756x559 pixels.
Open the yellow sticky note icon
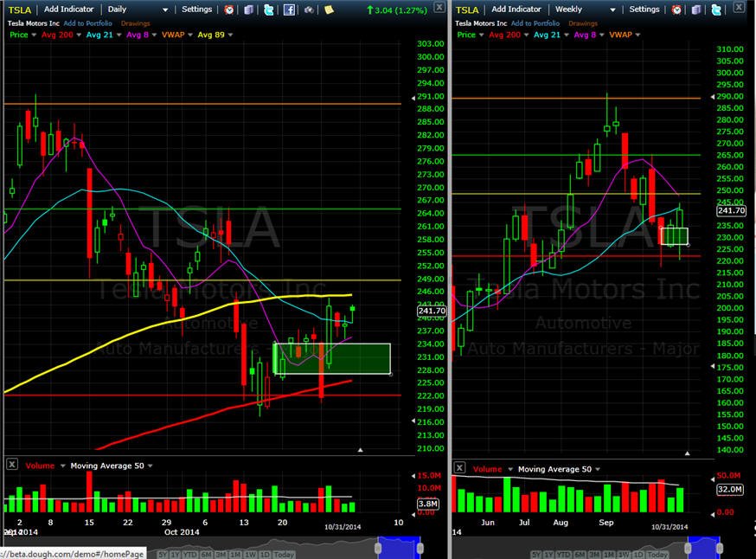point(329,10)
